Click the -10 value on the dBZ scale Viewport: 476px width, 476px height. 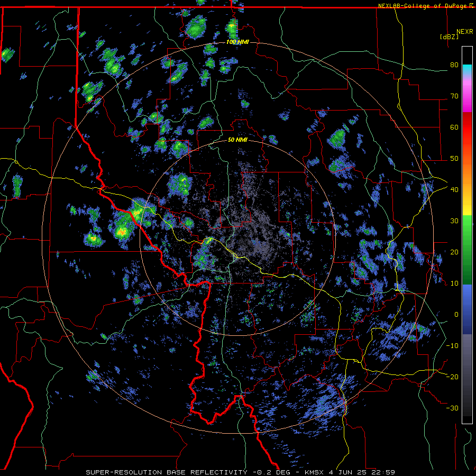click(x=452, y=346)
